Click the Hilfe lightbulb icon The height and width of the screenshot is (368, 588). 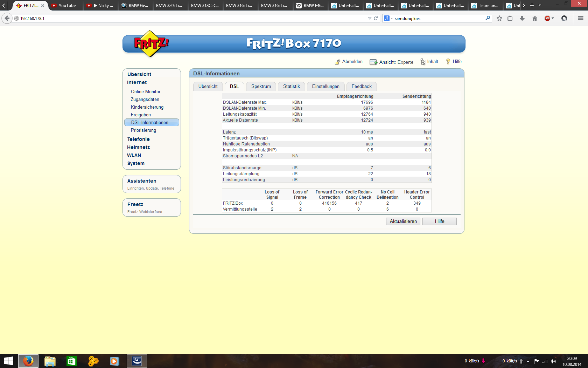coord(448,62)
